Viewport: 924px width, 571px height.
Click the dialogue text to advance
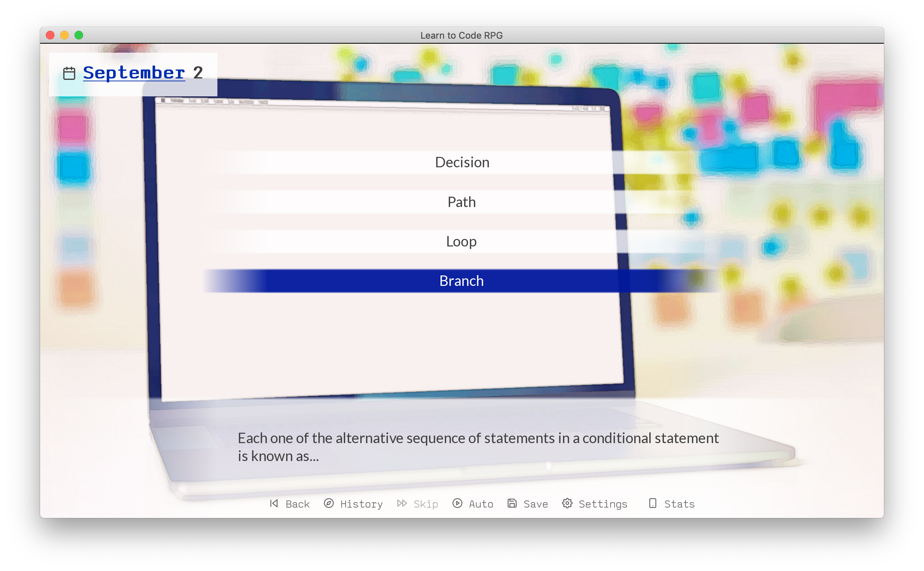(x=478, y=447)
